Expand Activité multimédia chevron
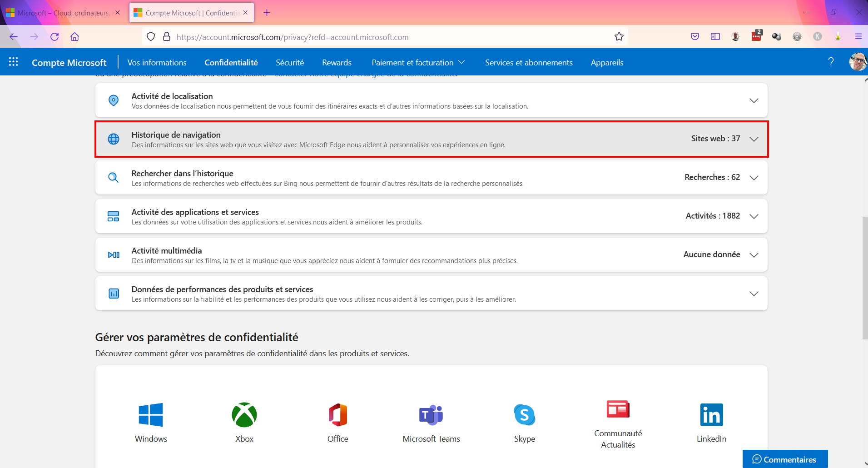 [754, 255]
